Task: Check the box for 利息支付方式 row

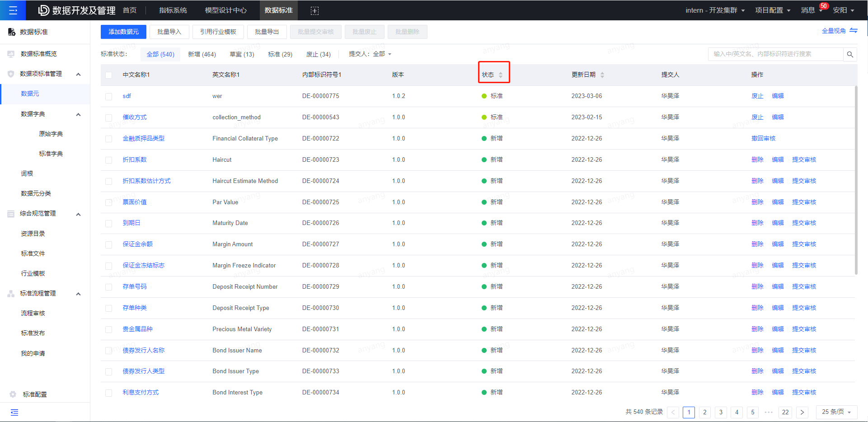Action: [109, 393]
